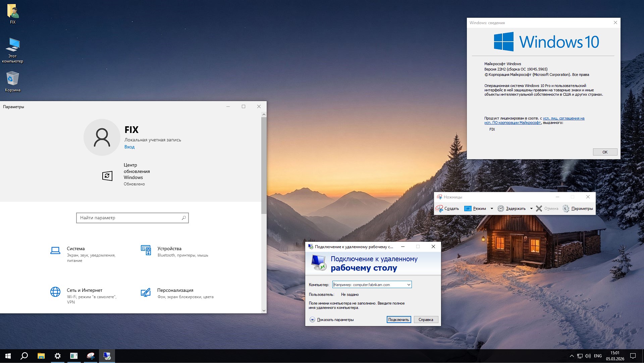Open the Devices settings icon
644x363 pixels.
(x=146, y=250)
